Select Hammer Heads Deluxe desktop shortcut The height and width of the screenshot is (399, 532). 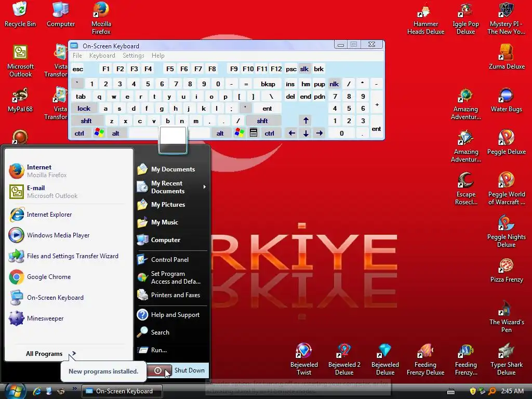pyautogui.click(x=425, y=18)
